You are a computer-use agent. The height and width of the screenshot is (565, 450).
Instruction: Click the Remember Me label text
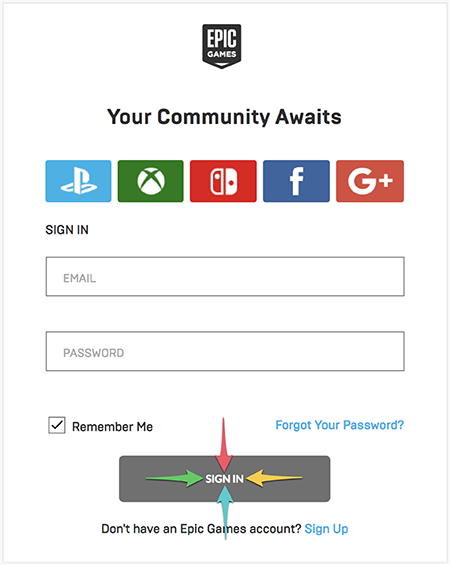112,427
